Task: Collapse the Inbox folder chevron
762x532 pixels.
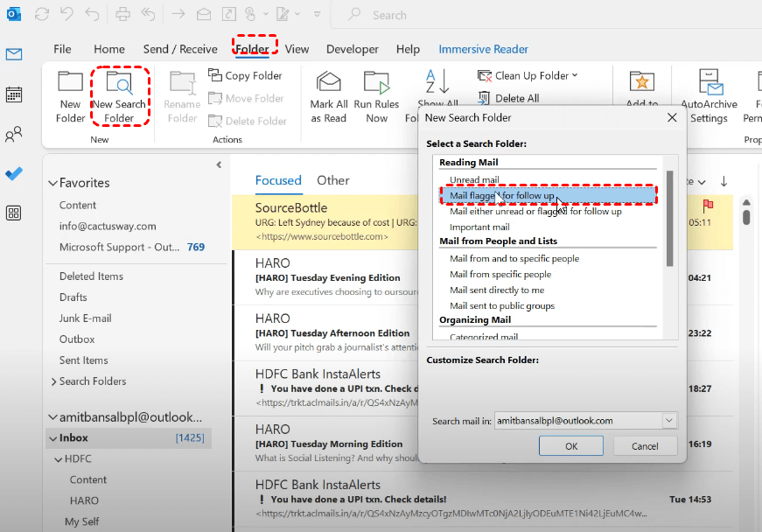Action: [x=53, y=438]
